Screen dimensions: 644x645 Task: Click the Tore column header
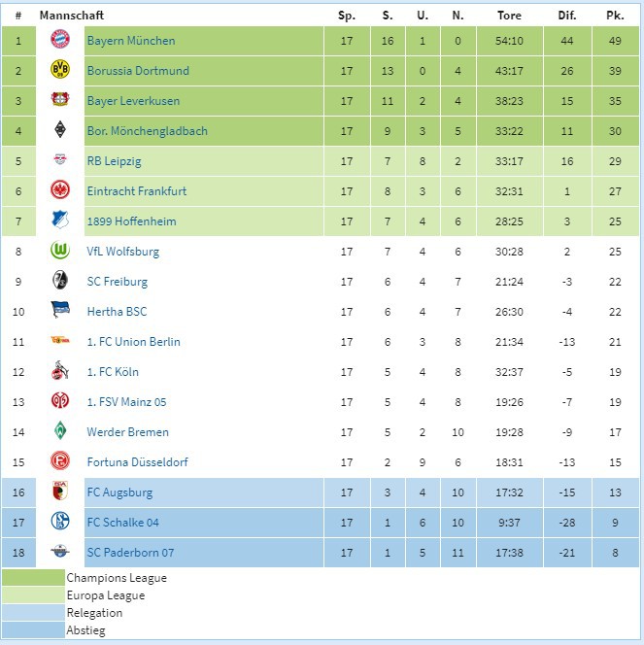pyautogui.click(x=509, y=16)
